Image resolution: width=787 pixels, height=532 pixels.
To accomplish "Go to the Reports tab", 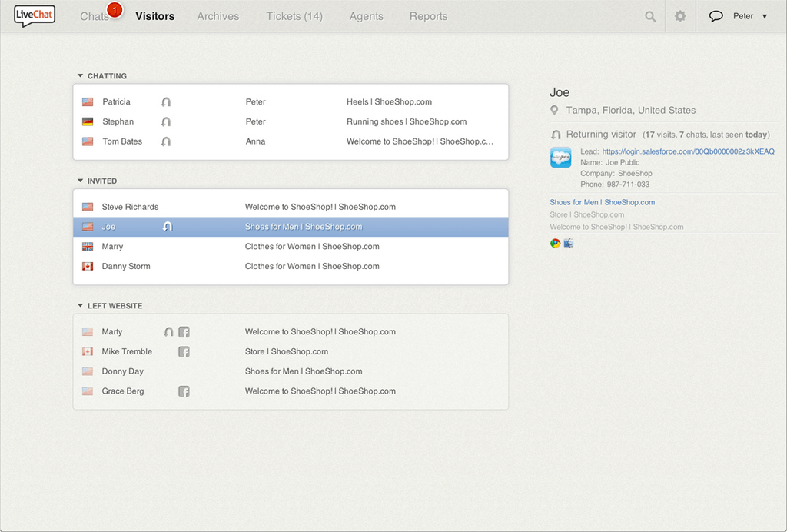I will point(428,16).
